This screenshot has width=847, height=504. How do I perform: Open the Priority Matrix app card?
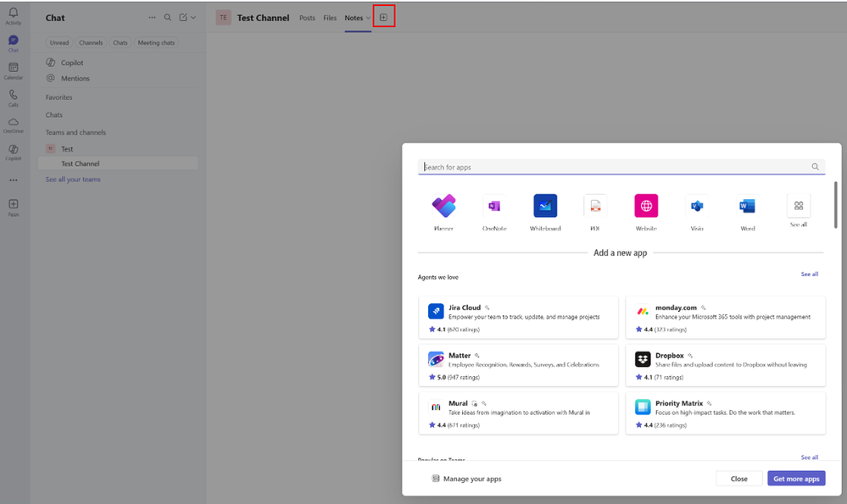pyautogui.click(x=726, y=413)
